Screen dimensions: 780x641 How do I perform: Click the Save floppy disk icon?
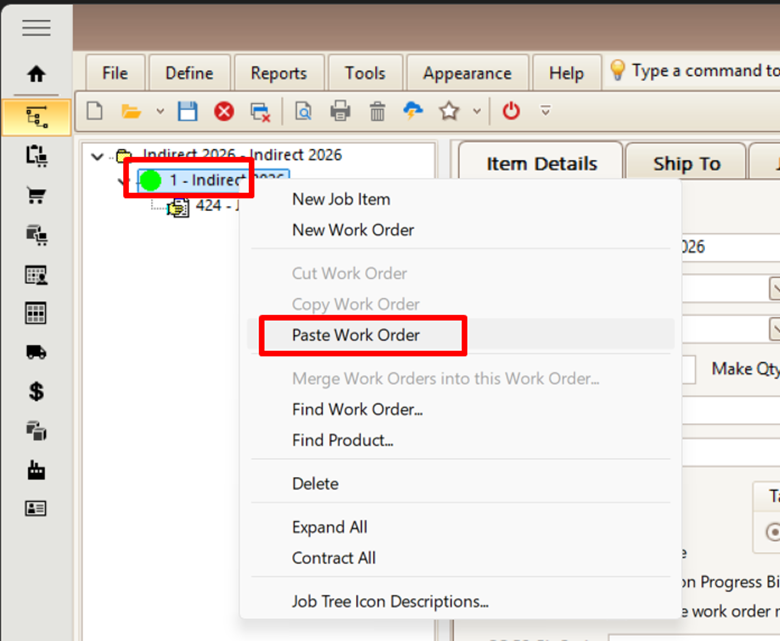pyautogui.click(x=187, y=111)
